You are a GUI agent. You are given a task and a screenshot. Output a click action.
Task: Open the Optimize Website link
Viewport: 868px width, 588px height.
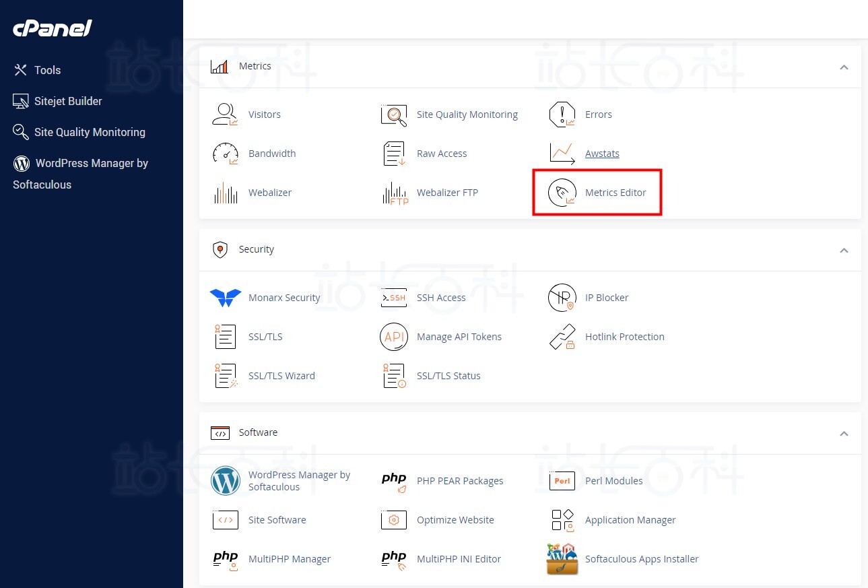tap(455, 520)
